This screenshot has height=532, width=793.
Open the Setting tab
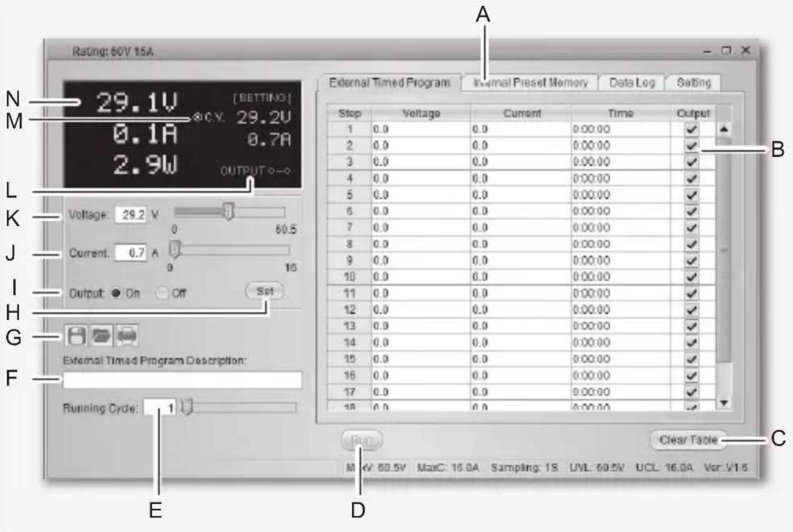(694, 83)
